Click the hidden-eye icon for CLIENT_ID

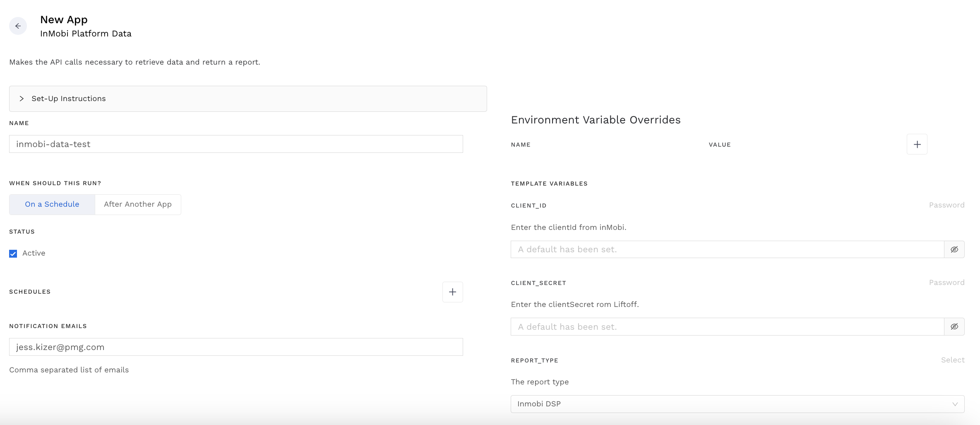(x=954, y=249)
